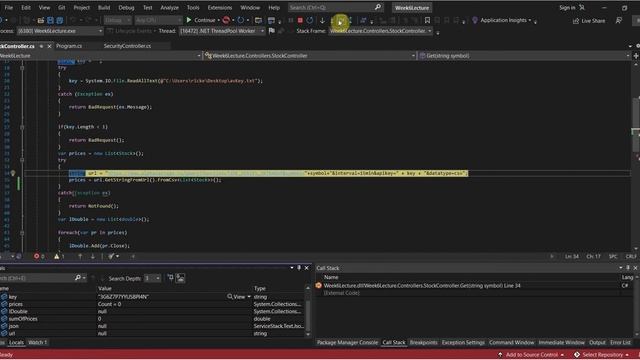
Task: Close the StockController.cs tab
Action: [x=49, y=46]
